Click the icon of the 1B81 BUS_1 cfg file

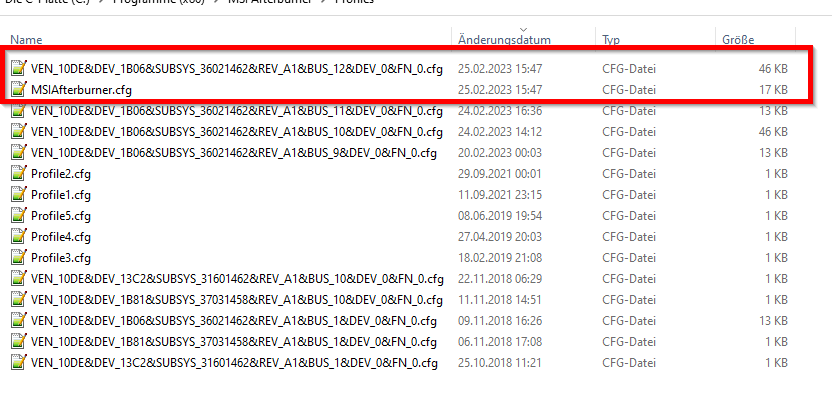(19, 341)
